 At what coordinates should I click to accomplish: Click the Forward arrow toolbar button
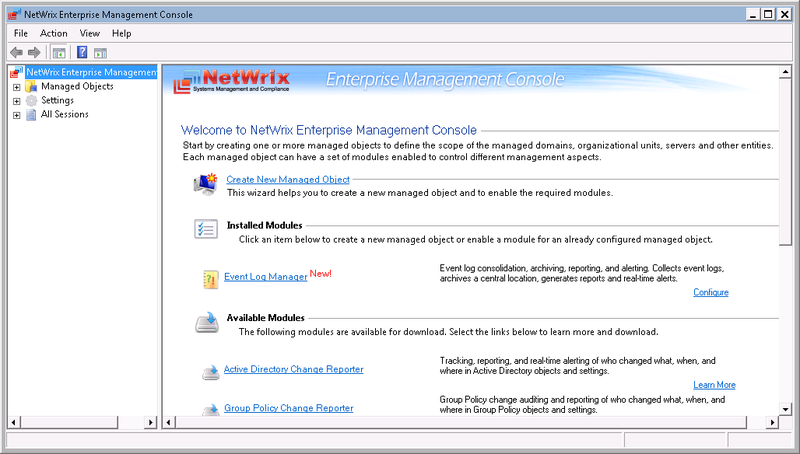tap(34, 52)
